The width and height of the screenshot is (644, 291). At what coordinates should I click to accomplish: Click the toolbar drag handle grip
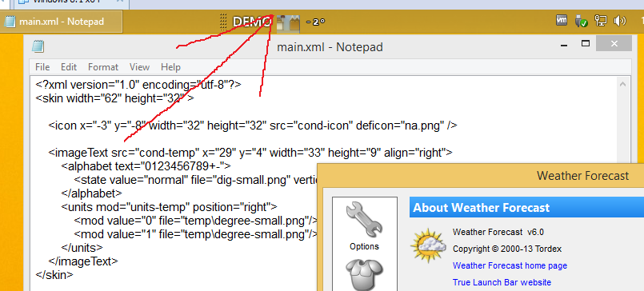coord(223,22)
